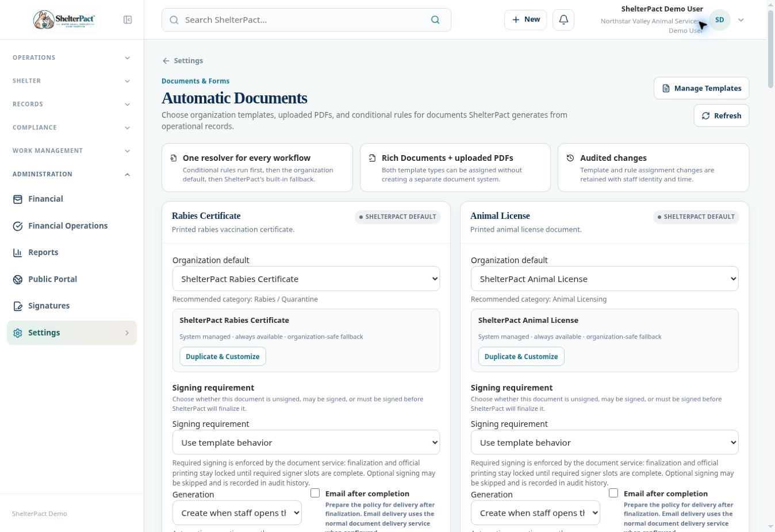Open Animal License Generation dropdown

(x=535, y=513)
